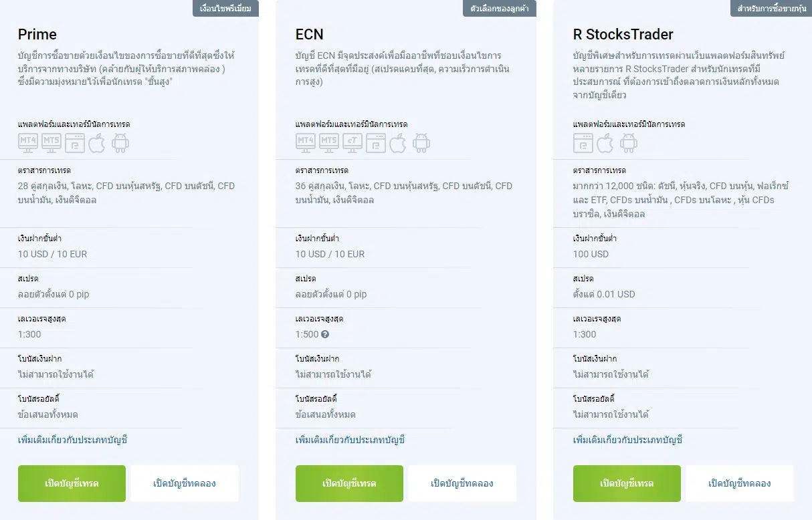Viewport: 812px width, 520px height.
Task: Click the MT4 icon in the ECN card
Action: (x=306, y=142)
